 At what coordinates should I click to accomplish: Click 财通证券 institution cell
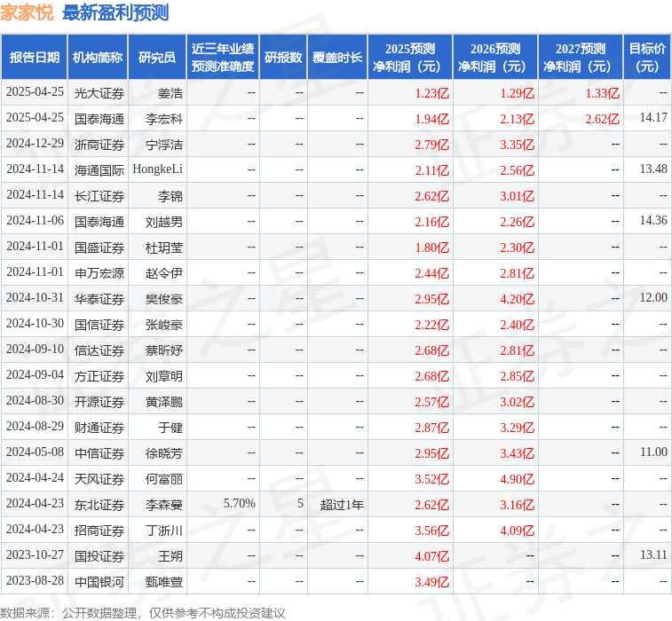coord(99,428)
